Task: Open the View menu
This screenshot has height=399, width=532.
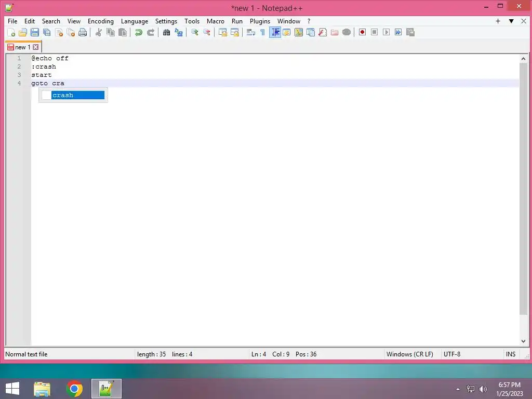Action: click(74, 21)
